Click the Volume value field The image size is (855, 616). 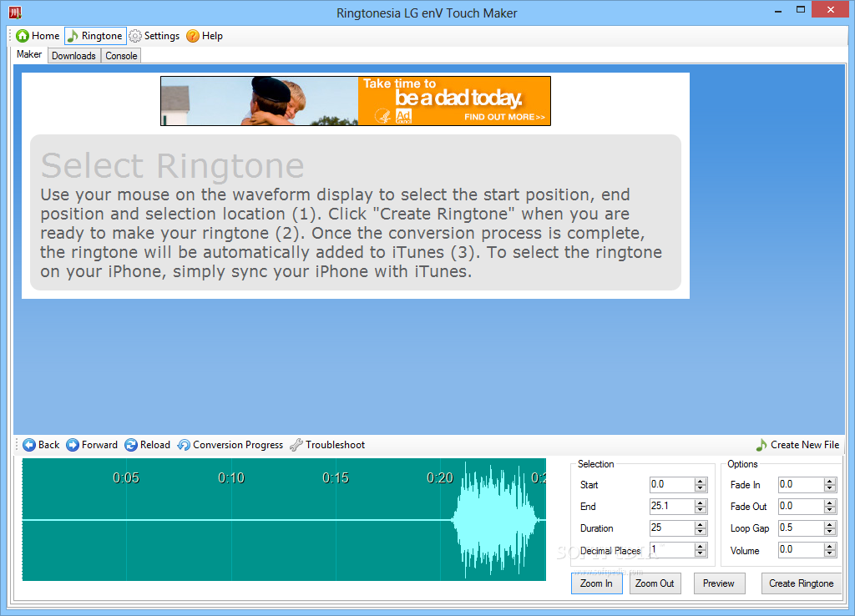[x=801, y=550]
